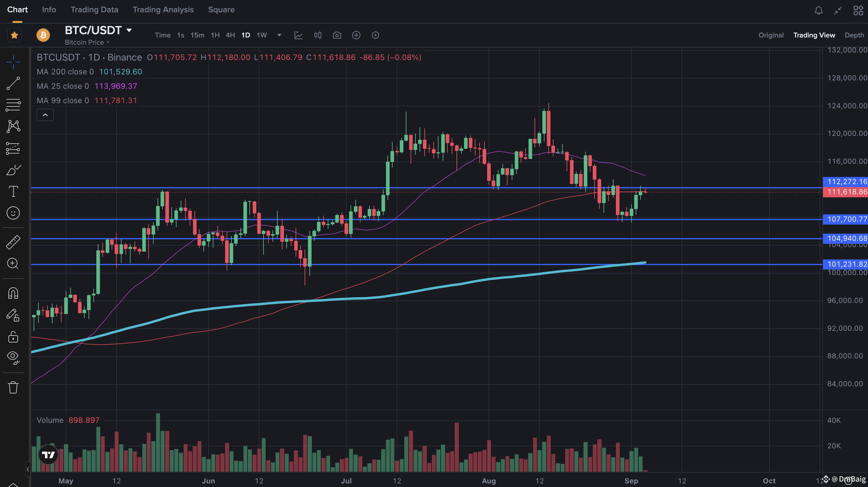
Task: Set chart interval to 1D
Action: pos(246,35)
